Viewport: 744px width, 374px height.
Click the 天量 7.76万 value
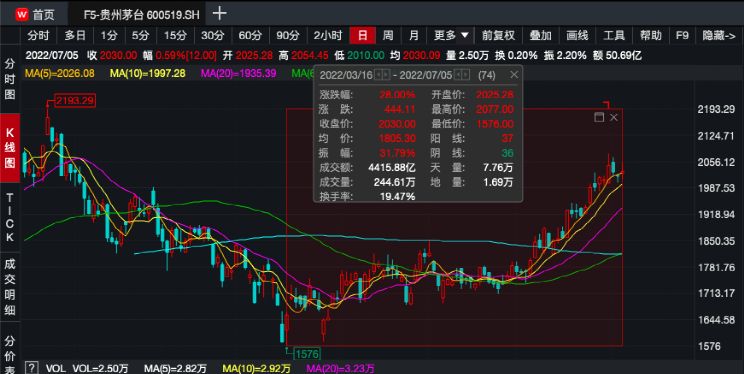(498, 168)
